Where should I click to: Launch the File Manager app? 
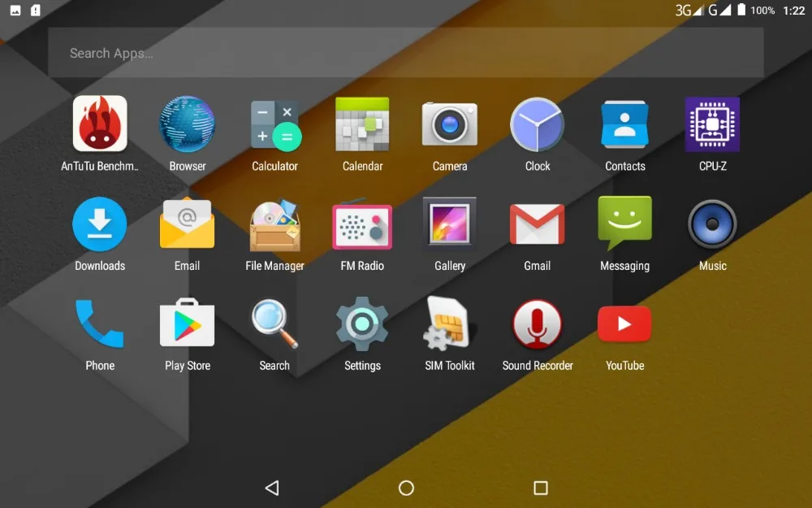point(274,225)
